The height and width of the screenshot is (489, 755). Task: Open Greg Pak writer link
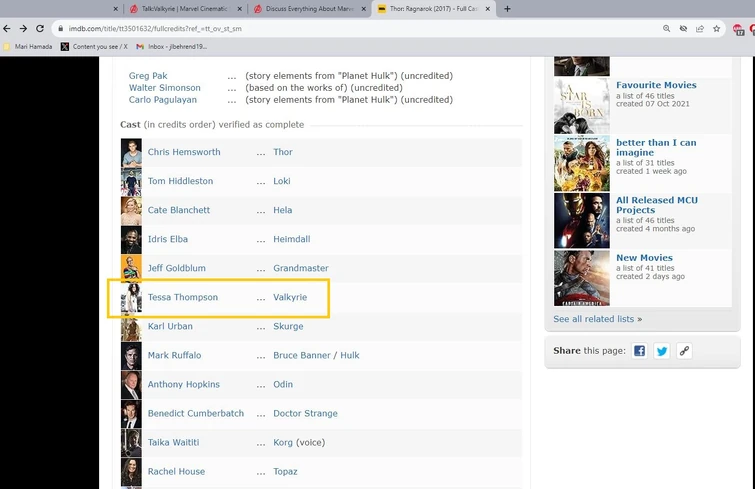pyautogui.click(x=148, y=76)
